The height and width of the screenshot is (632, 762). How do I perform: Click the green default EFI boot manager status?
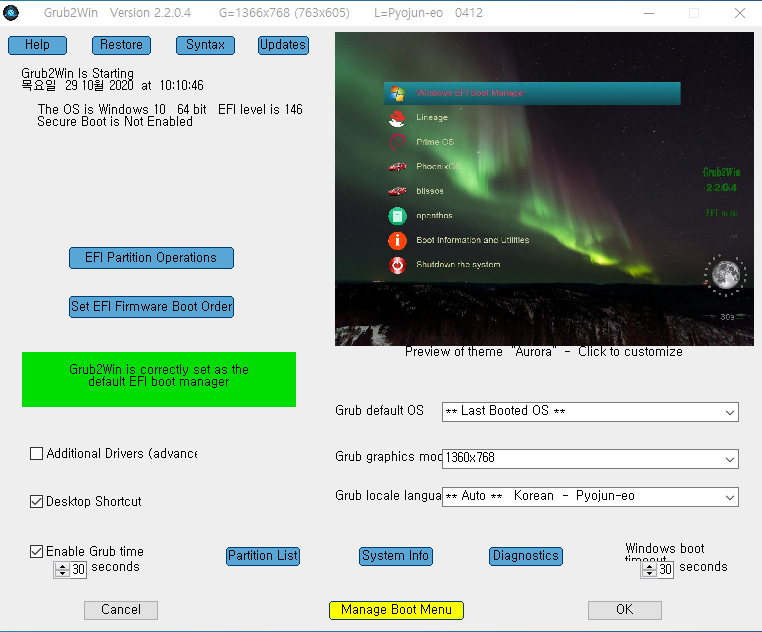(x=159, y=380)
